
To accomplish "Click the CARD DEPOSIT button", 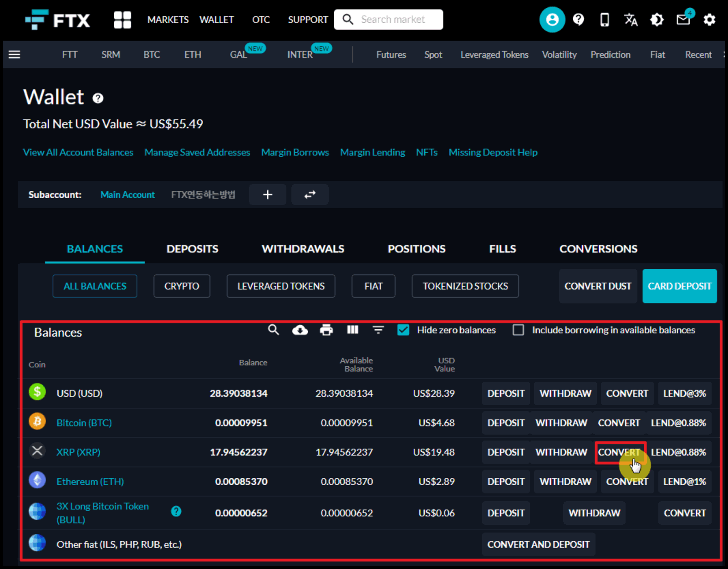I will point(679,286).
